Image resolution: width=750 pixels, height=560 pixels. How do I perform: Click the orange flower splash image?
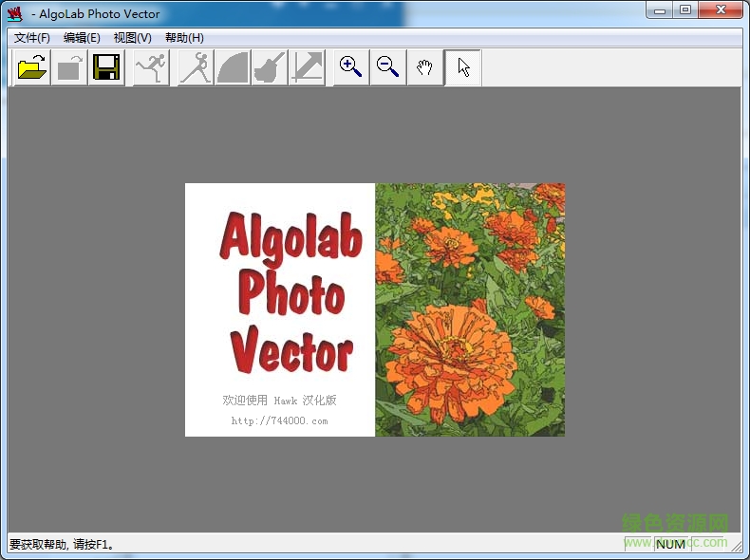[x=470, y=309]
